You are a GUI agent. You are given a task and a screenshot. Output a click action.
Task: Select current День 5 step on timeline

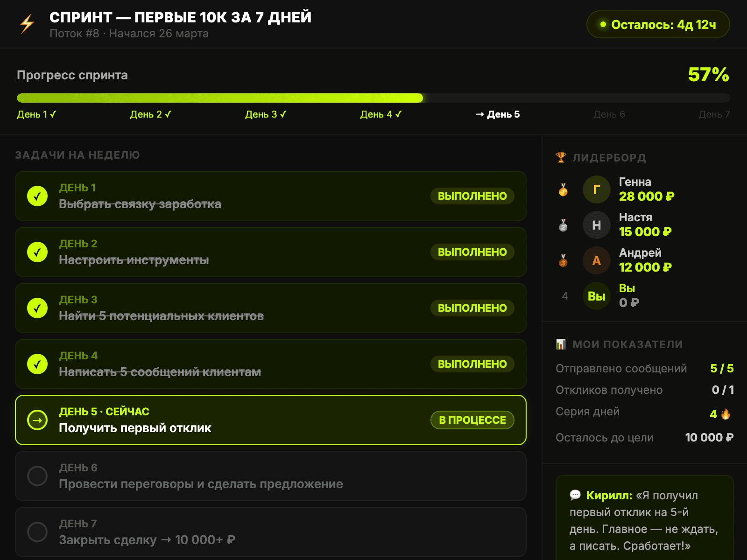tap(498, 114)
